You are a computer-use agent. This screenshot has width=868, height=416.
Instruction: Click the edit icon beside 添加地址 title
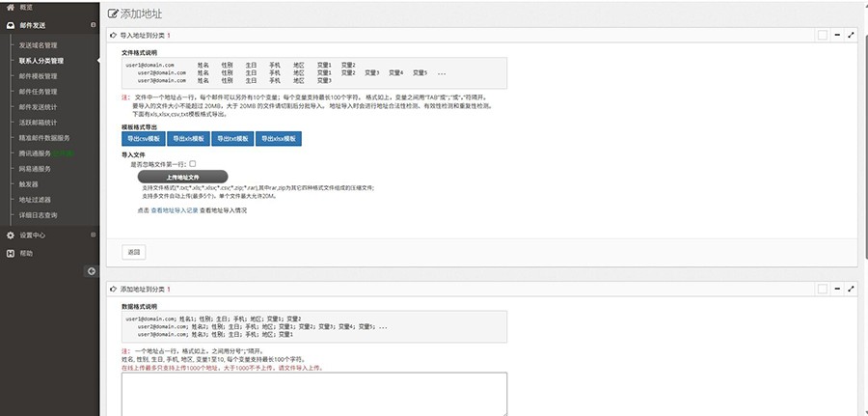(113, 14)
